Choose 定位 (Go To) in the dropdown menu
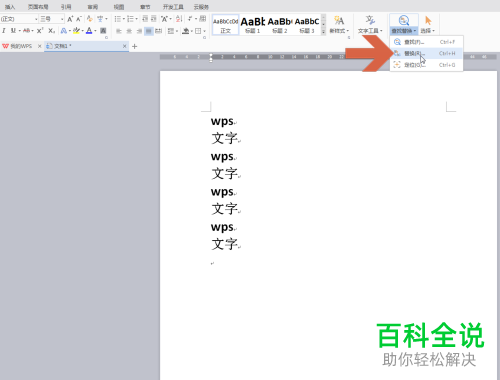Screen dimensions: 500x380 click(426, 65)
